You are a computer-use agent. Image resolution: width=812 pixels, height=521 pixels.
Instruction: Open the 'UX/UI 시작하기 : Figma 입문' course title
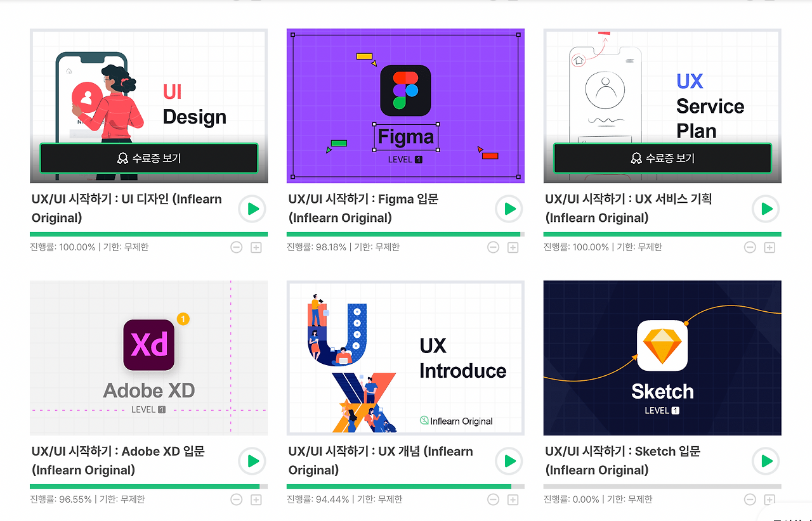(363, 209)
